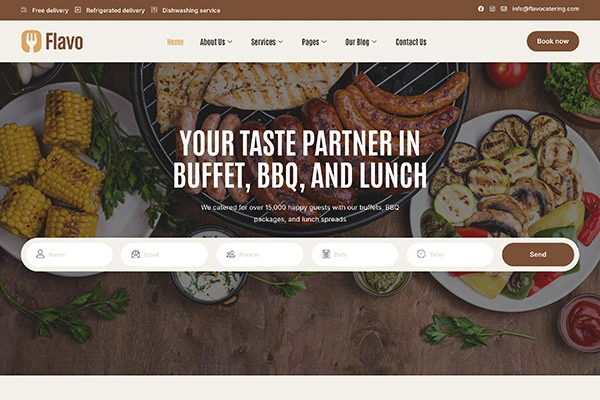Click the Flavo fork logo icon
600x400 pixels.
(x=31, y=41)
